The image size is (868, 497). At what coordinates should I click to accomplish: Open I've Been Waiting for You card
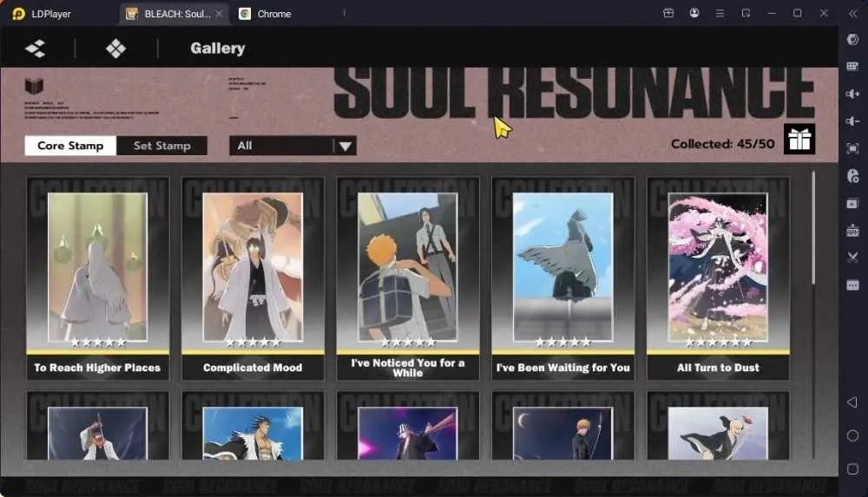click(x=563, y=278)
